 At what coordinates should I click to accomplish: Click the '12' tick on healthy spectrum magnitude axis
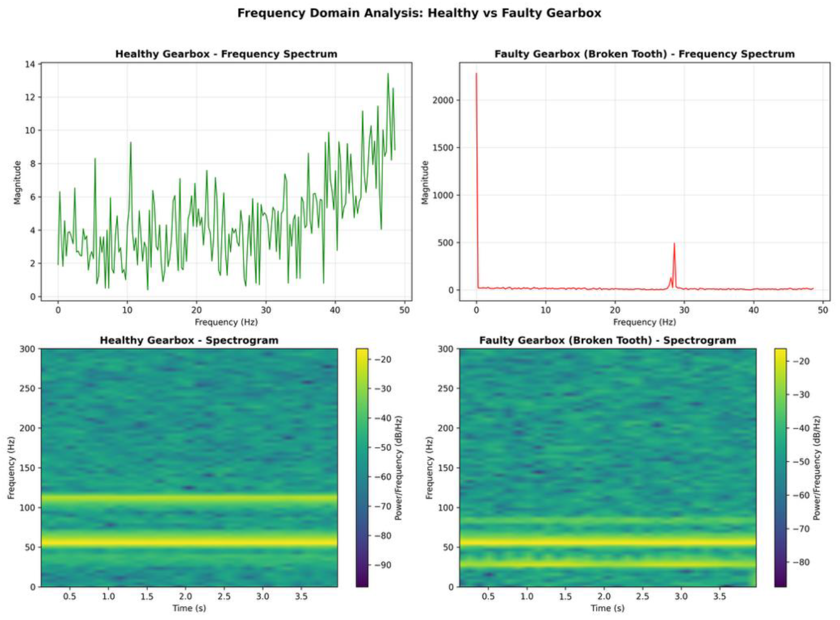tap(30, 97)
